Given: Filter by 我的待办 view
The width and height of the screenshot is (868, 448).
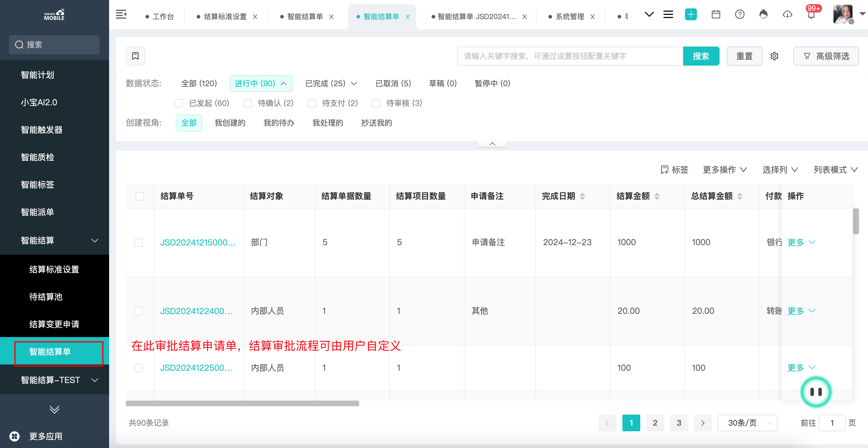Looking at the screenshot, I should [279, 123].
